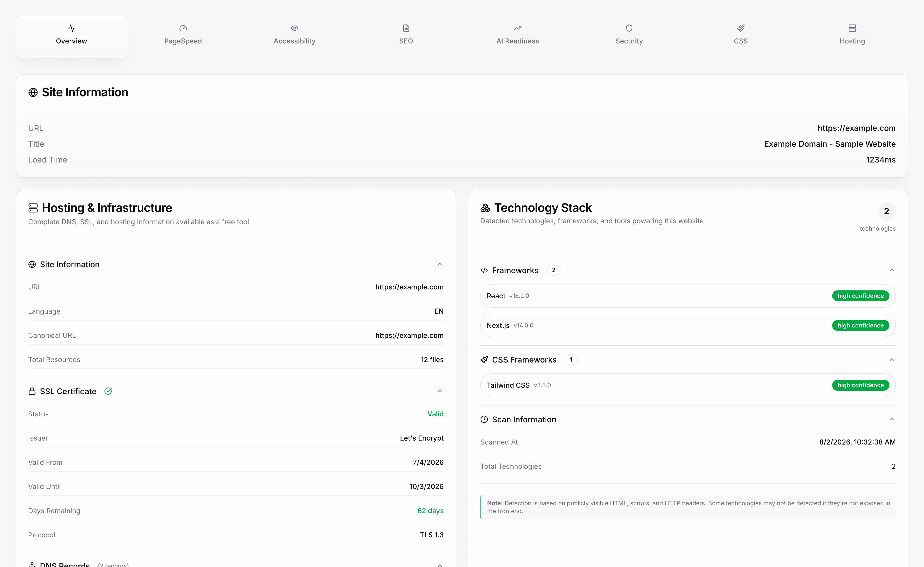This screenshot has width=924, height=567.
Task: Collapse the CSS Frameworks section chevron
Action: (892, 360)
